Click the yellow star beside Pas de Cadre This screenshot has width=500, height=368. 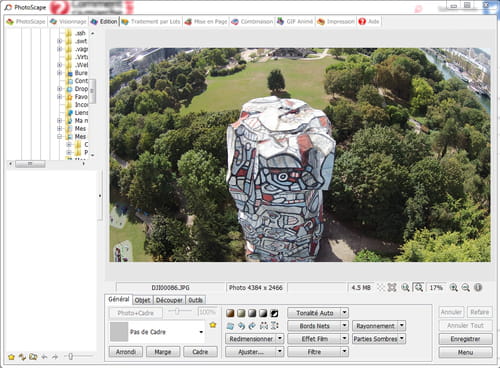(213, 325)
